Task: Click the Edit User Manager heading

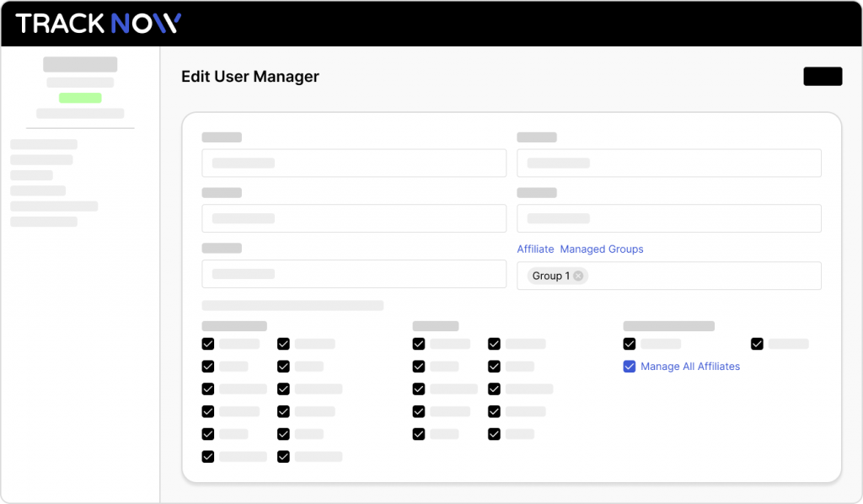Action: 250,77
